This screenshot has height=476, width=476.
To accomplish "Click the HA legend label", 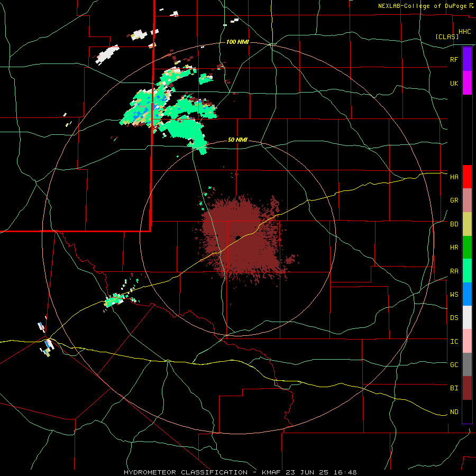I will pos(454,177).
